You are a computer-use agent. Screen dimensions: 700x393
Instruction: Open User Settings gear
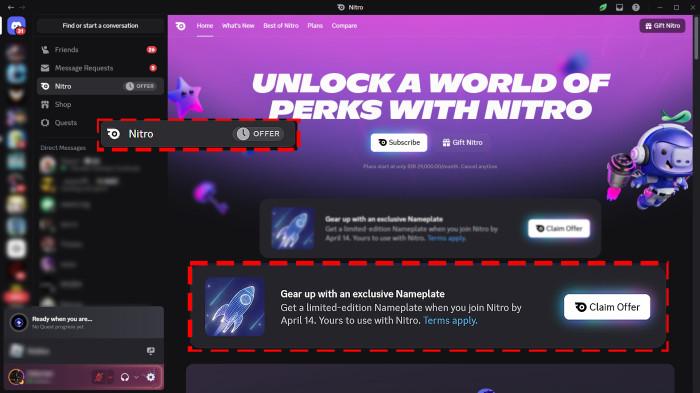pyautogui.click(x=151, y=377)
